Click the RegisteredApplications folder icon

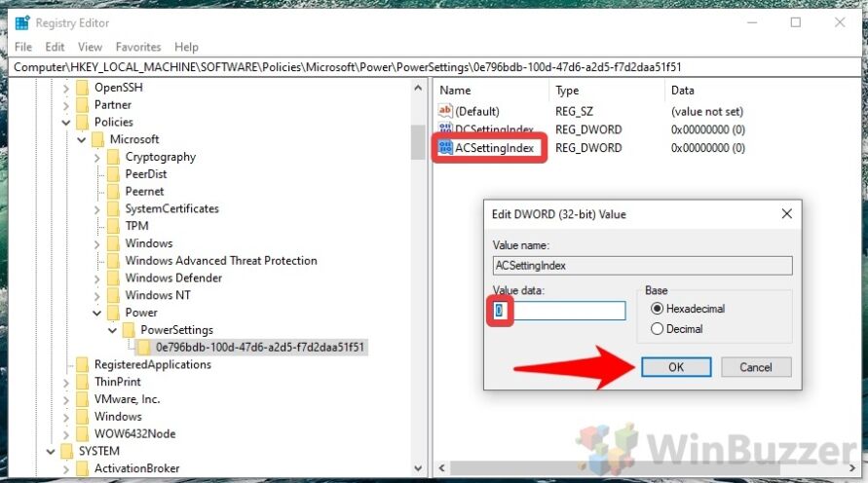[x=83, y=364]
